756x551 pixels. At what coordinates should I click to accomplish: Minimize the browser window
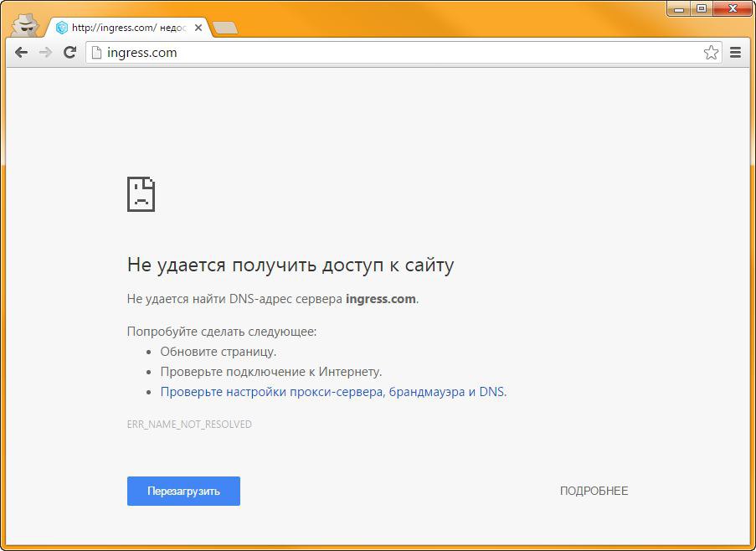(679, 8)
